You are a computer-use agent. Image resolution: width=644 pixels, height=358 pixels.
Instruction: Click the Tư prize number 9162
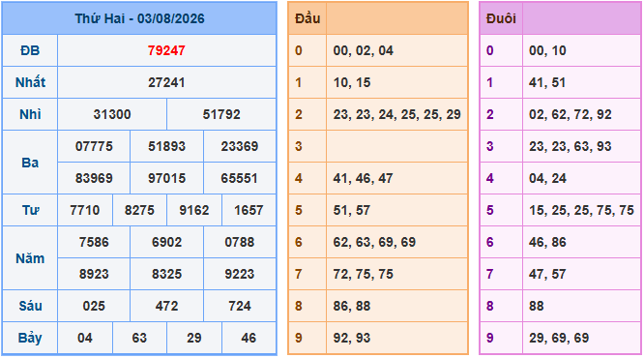(194, 210)
